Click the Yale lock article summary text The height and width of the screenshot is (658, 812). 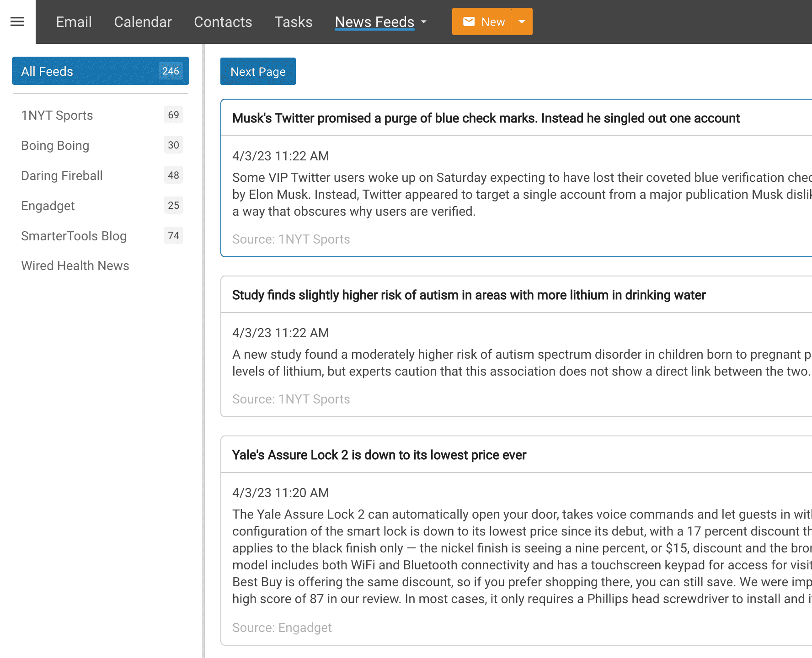coord(522,557)
